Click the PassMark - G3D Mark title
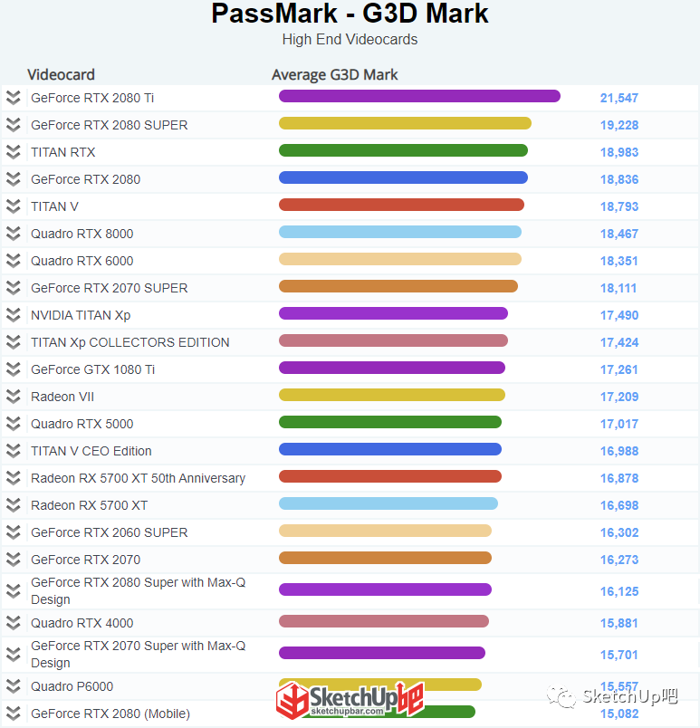The height and width of the screenshot is (728, 700). (350, 13)
